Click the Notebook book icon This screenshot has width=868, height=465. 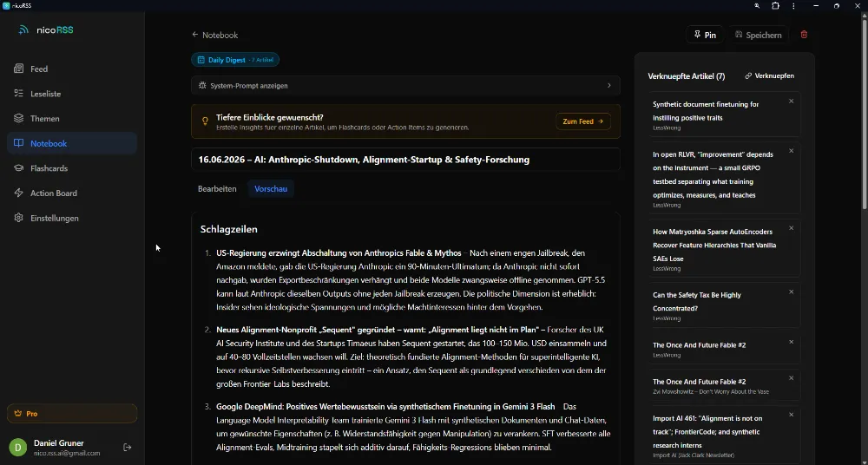19,143
